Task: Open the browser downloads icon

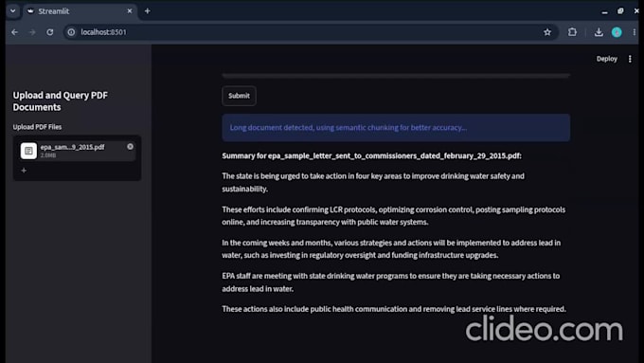Action: pos(599,32)
